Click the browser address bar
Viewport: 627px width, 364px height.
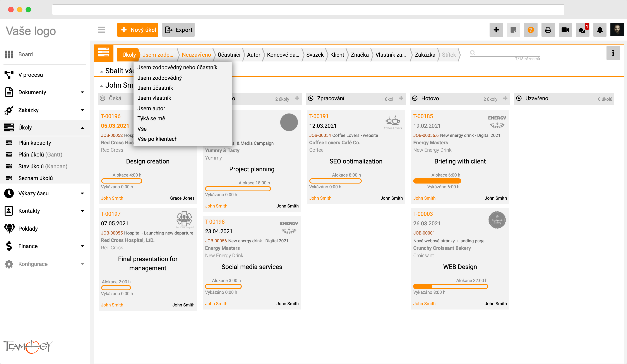pyautogui.click(x=308, y=9)
